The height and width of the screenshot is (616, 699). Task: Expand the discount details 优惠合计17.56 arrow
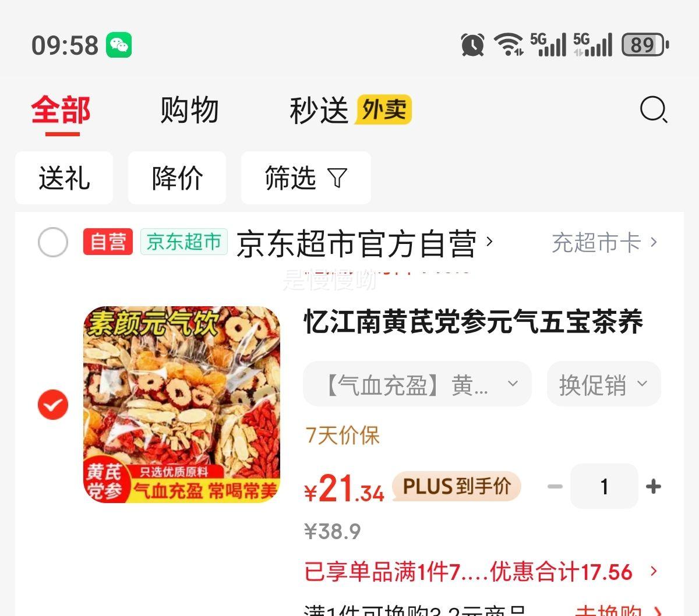[x=654, y=572]
